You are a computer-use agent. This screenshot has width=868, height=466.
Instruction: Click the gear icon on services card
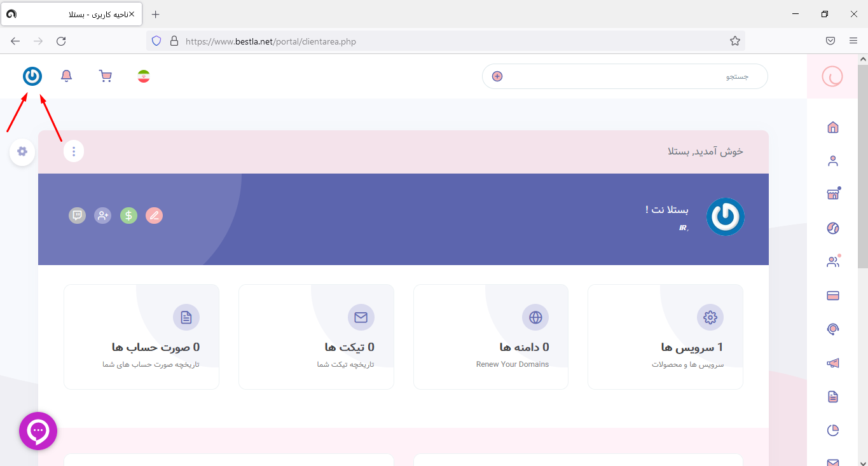coord(710,317)
